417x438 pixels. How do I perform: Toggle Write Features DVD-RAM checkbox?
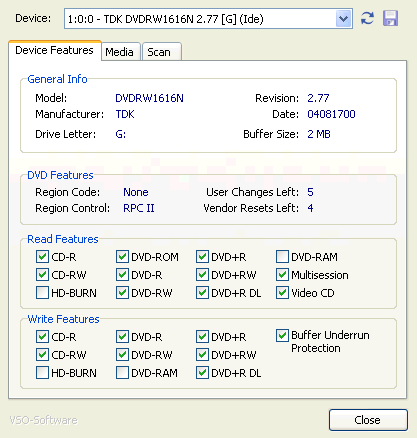(x=122, y=373)
